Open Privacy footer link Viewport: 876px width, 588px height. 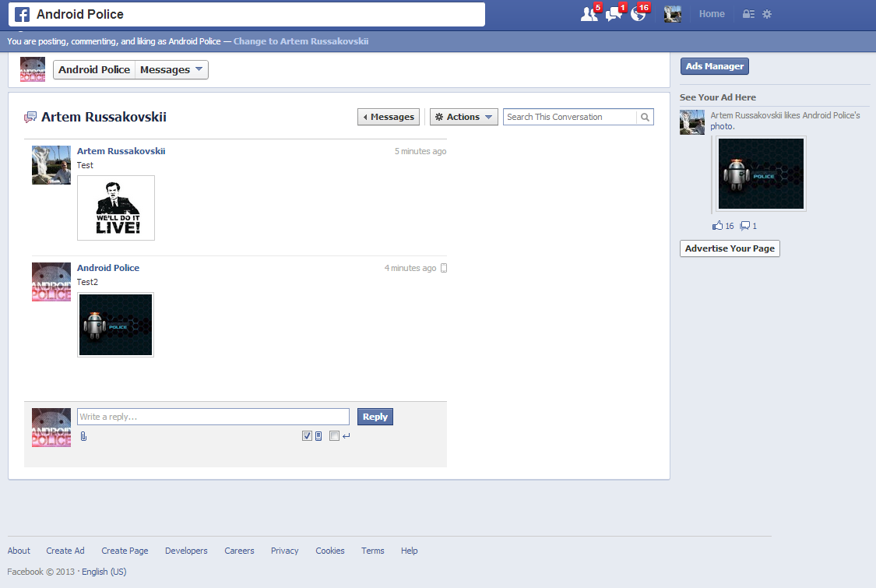[284, 551]
